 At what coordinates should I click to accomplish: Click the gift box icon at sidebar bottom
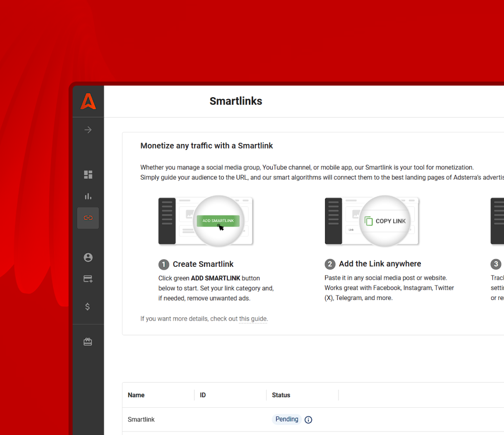tap(88, 341)
